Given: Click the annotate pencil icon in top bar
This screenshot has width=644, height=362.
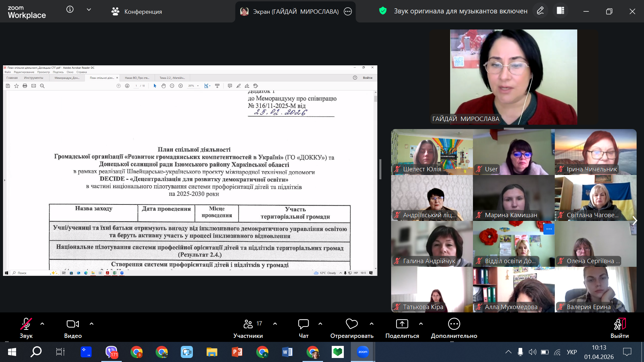Looking at the screenshot, I should tap(540, 11).
